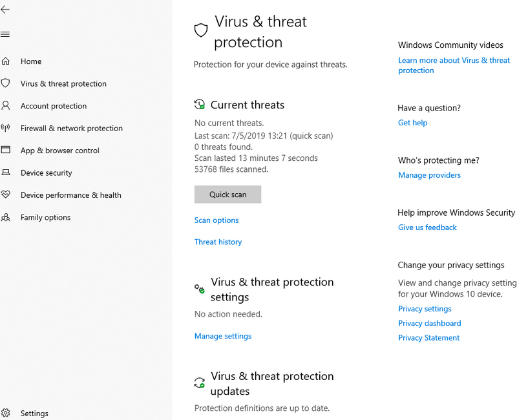Click the Firewall antenna icon
This screenshot has width=517, height=420.
[6, 127]
